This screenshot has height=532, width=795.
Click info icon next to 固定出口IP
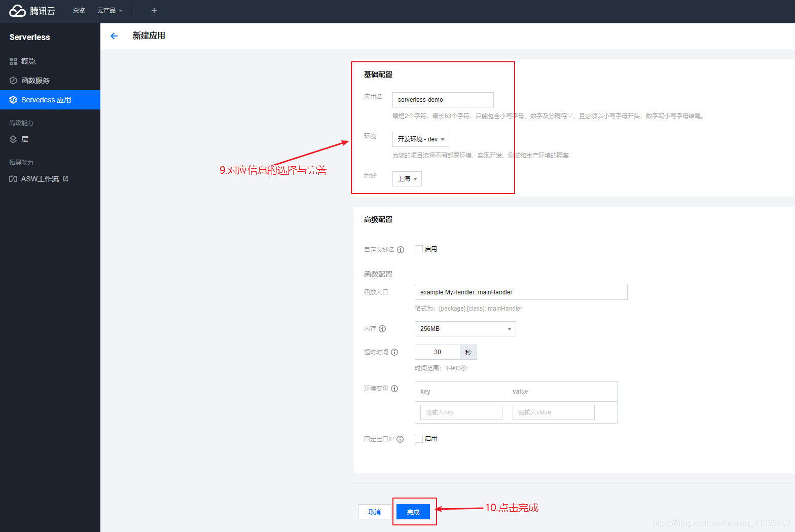pyautogui.click(x=400, y=439)
